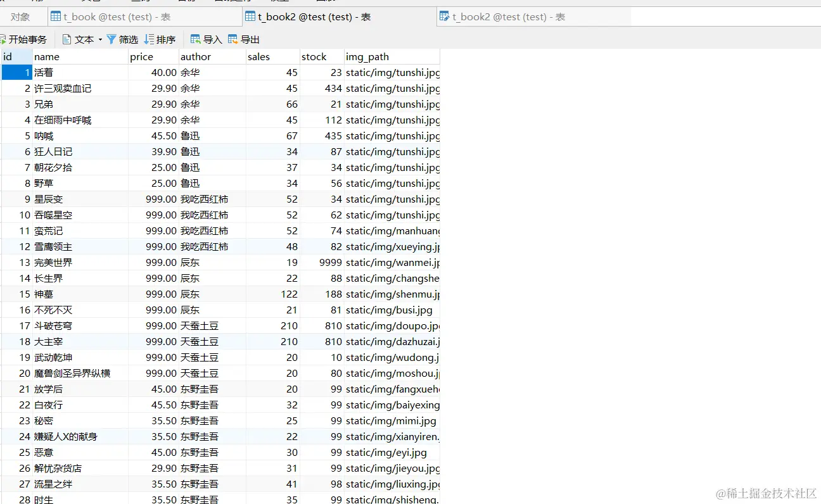Select the name cell 斗破苍穹
The image size is (821, 504).
80,325
